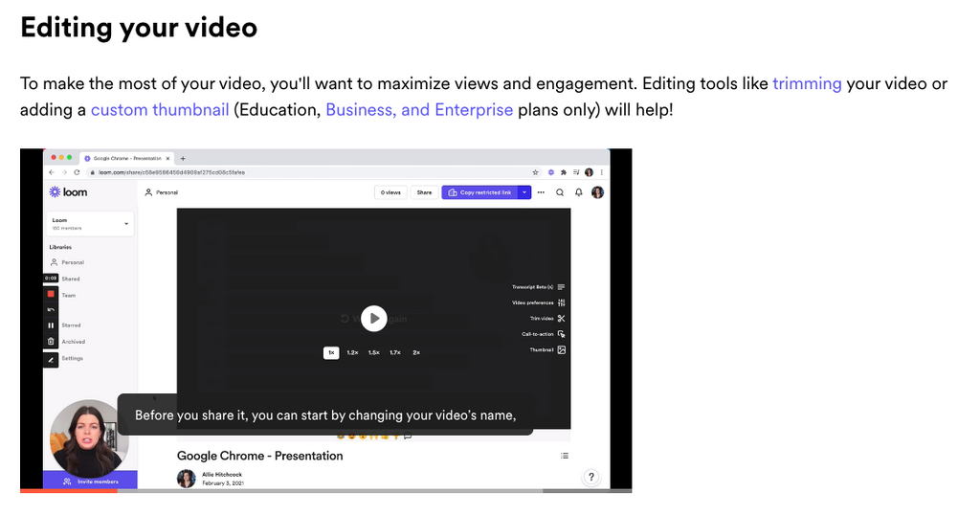Open the "custom thumbnail" link
The image size is (980, 515).
click(x=160, y=110)
